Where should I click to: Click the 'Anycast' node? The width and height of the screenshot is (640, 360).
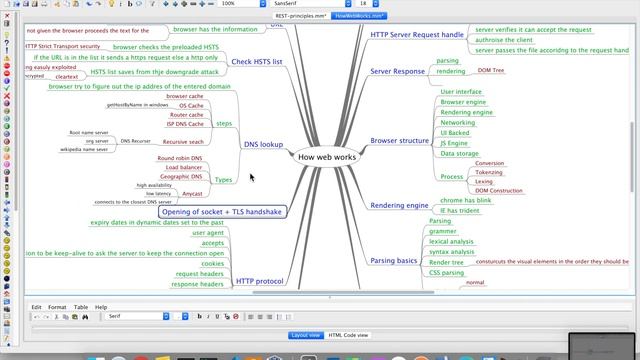coord(192,194)
